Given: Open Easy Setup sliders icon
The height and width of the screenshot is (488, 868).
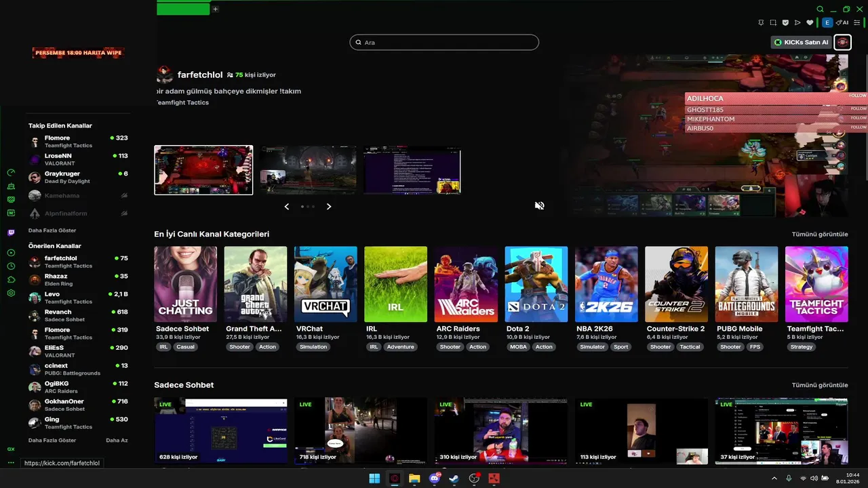Looking at the screenshot, I should (x=857, y=22).
